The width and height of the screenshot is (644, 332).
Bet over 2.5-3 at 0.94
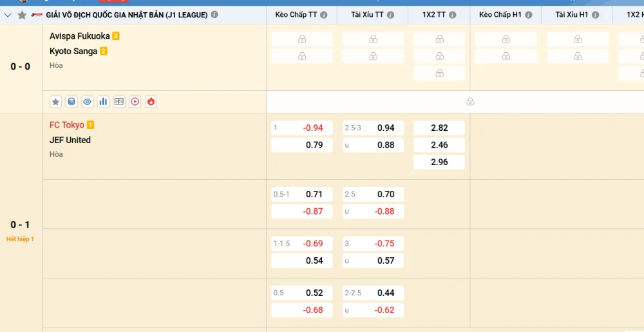pos(373,128)
